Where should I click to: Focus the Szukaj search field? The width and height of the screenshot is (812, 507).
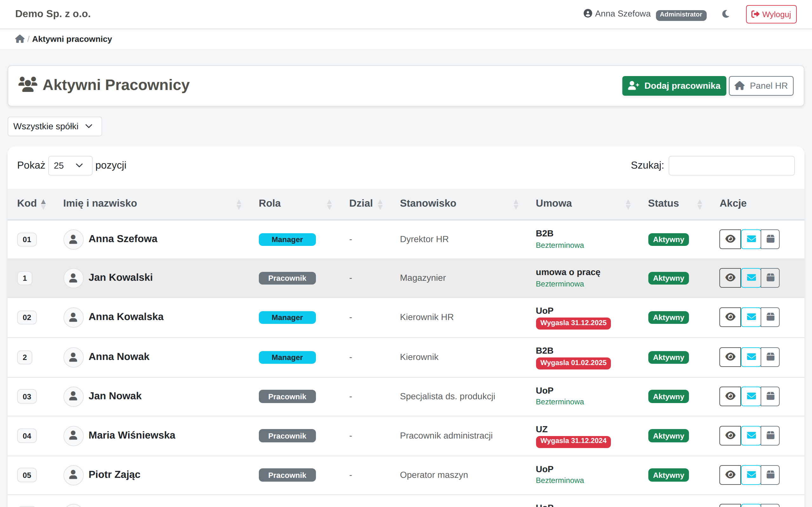pos(731,166)
